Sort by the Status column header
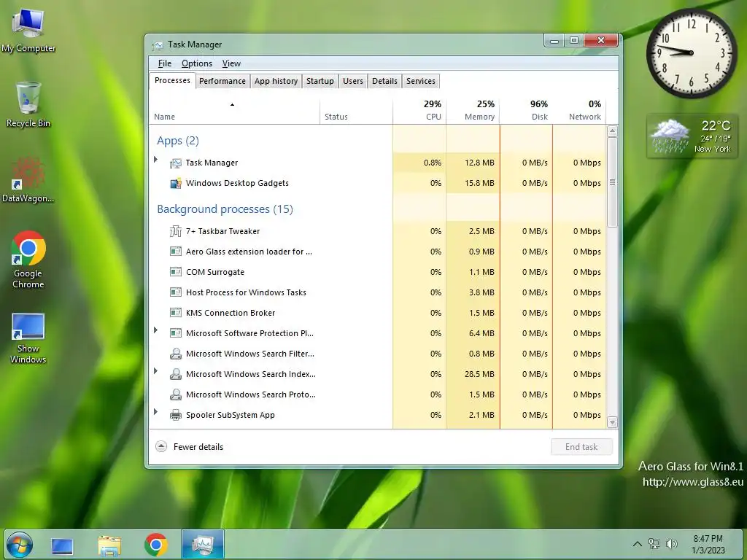This screenshot has height=560, width=747. 356,112
